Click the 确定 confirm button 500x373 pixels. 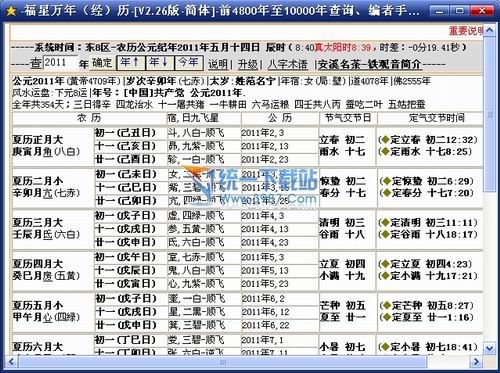point(102,63)
